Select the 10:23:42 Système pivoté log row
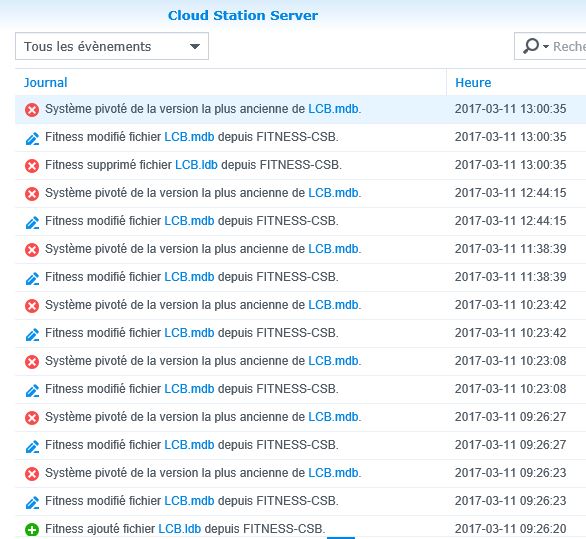Image resolution: width=586 pixels, height=539 pixels. (x=300, y=305)
